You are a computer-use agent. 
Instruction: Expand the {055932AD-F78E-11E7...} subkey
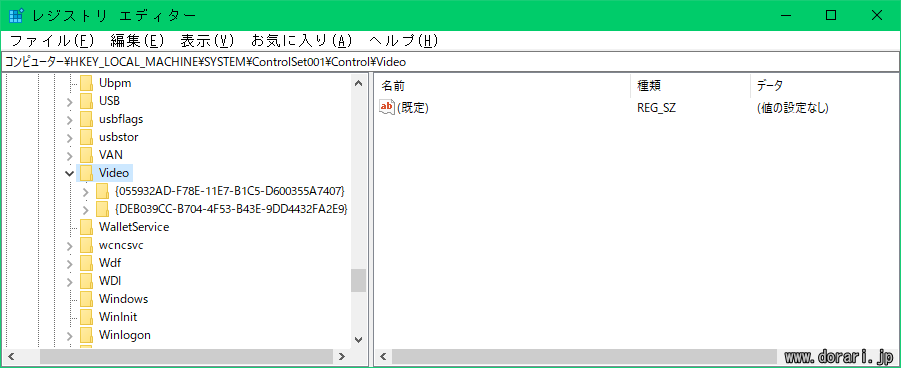(x=86, y=191)
